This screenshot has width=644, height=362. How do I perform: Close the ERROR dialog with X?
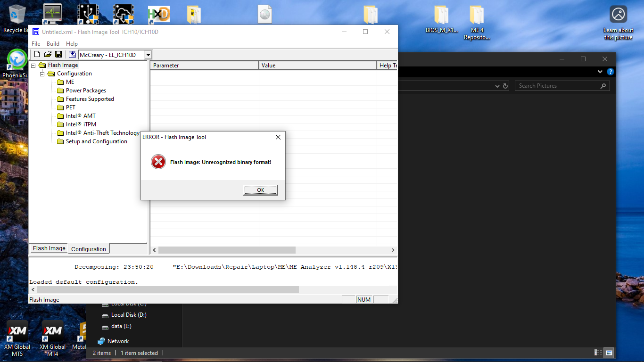coord(278,137)
